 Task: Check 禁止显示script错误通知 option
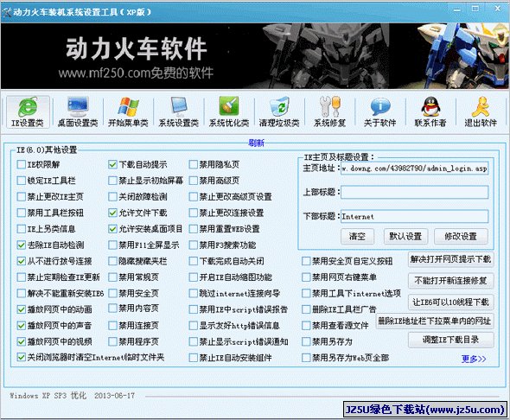click(194, 341)
